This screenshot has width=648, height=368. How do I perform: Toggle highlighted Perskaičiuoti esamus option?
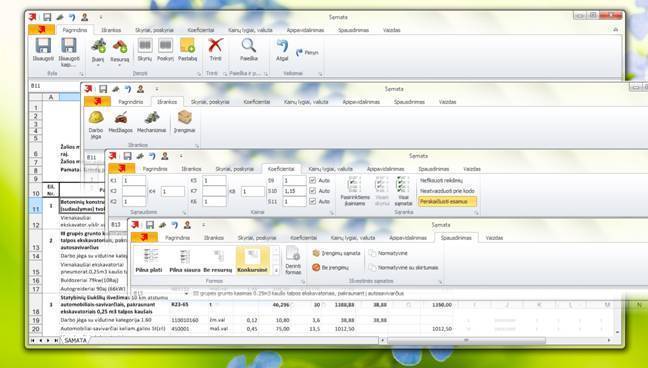point(447,201)
